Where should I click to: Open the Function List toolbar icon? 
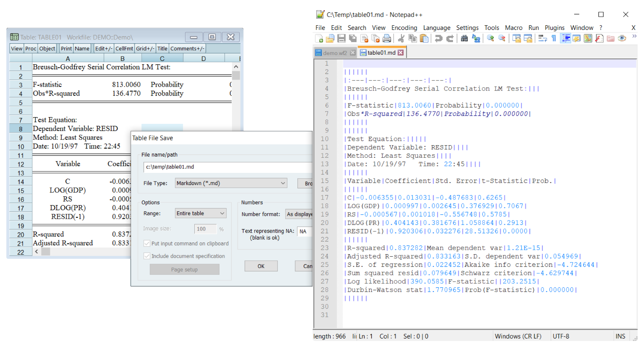[x=599, y=38]
